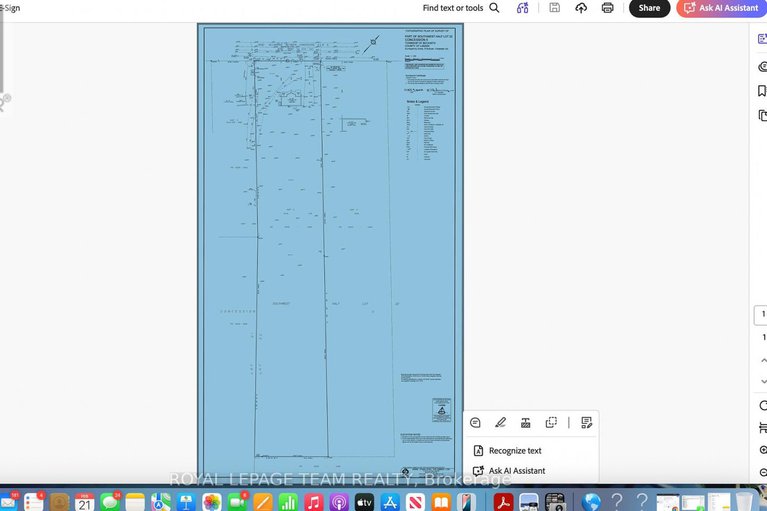
Task: Print the document using the printer icon
Action: [x=607, y=8]
